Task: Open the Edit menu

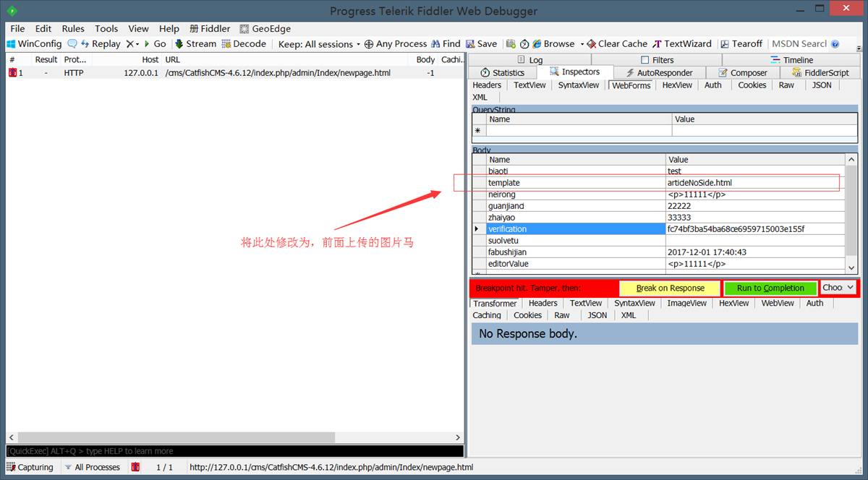Action: pos(43,28)
